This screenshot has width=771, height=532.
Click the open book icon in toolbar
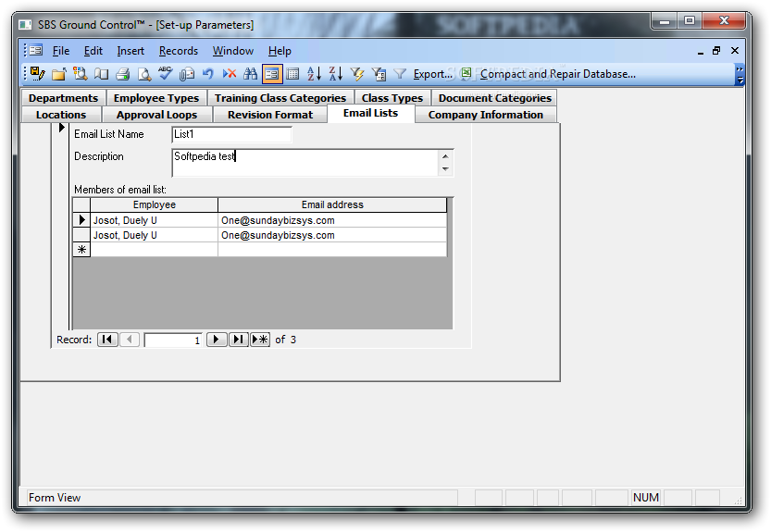point(101,74)
